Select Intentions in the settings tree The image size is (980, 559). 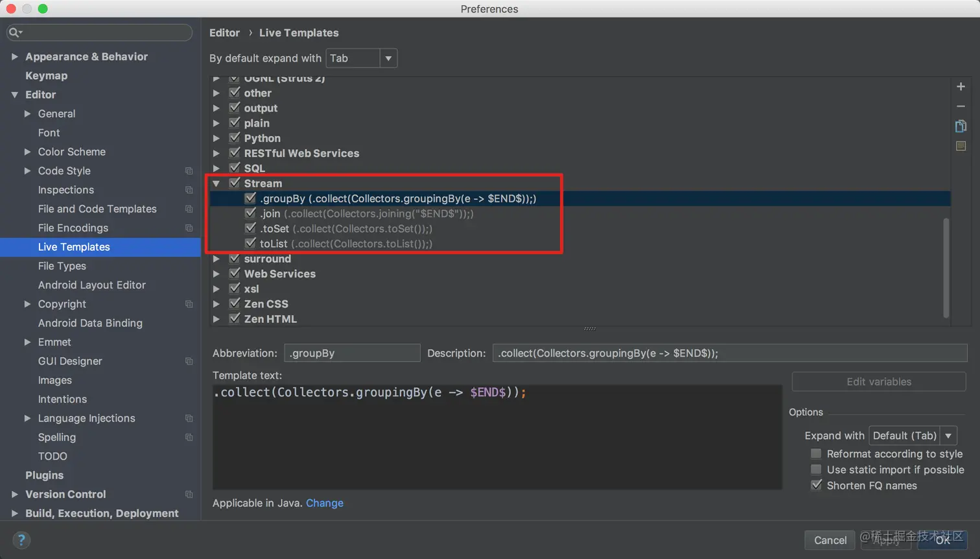pos(62,399)
